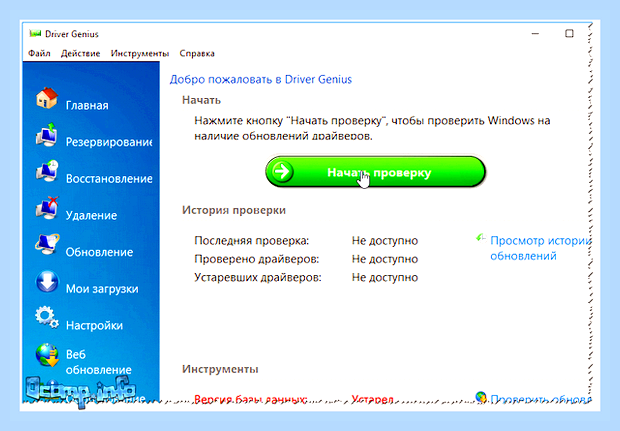Open the Главная home icon
The width and height of the screenshot is (620, 431).
tap(47, 98)
